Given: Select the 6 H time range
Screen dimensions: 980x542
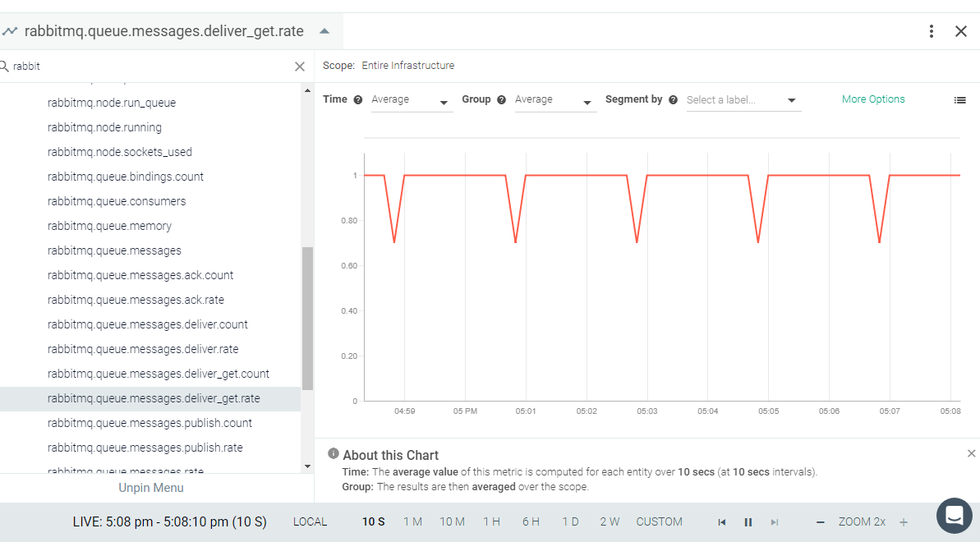Looking at the screenshot, I should (531, 522).
